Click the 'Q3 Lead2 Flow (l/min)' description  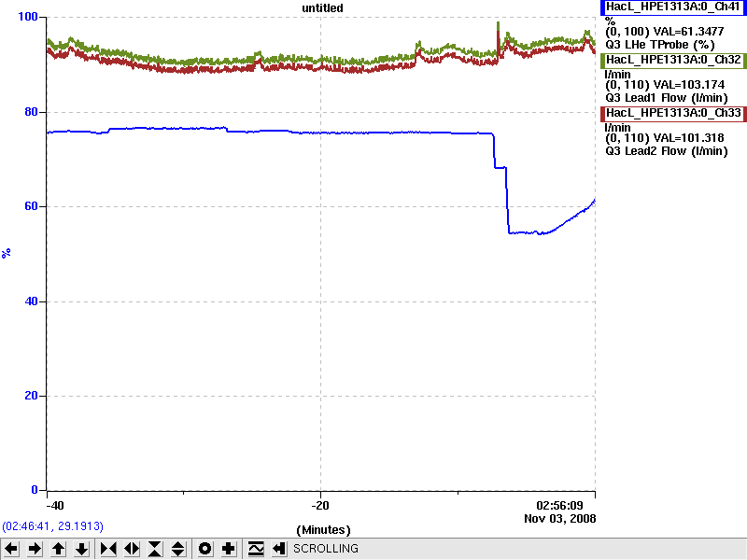(667, 151)
